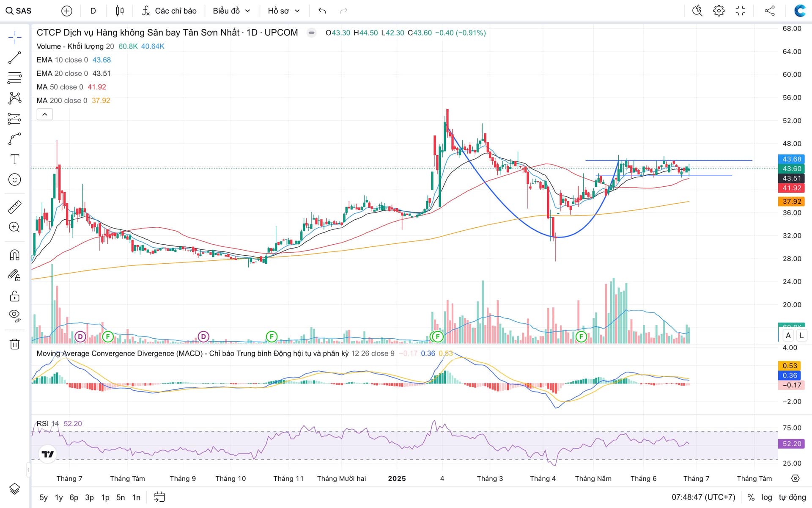The height and width of the screenshot is (508, 812).
Task: Select the Fibonacci retracement tool
Action: click(x=14, y=78)
